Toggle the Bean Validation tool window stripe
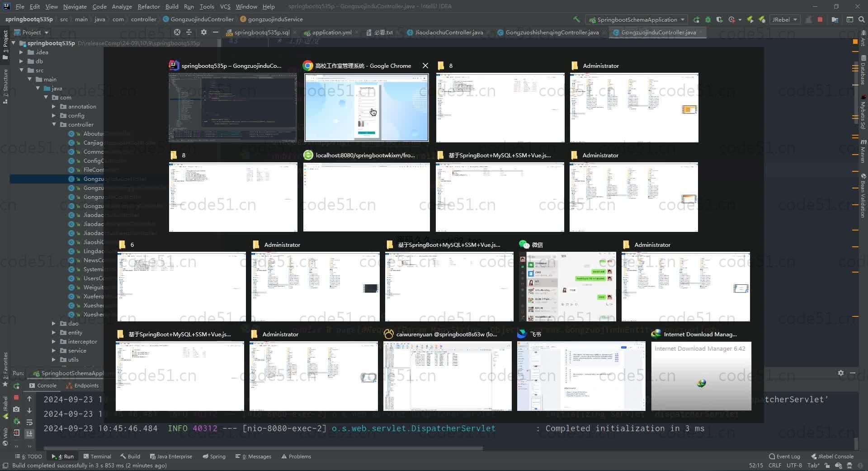 pyautogui.click(x=863, y=195)
